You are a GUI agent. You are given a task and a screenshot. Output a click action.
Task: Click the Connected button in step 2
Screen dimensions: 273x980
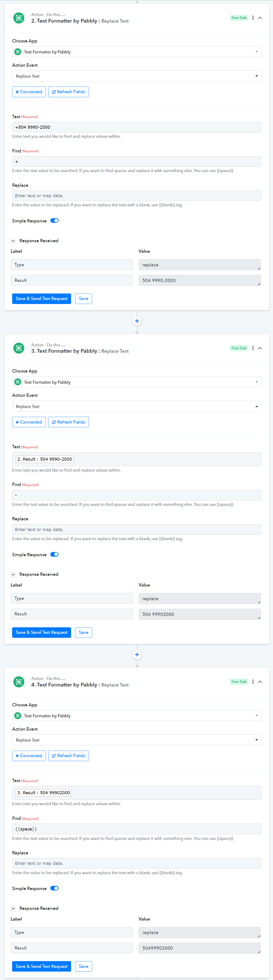[29, 92]
